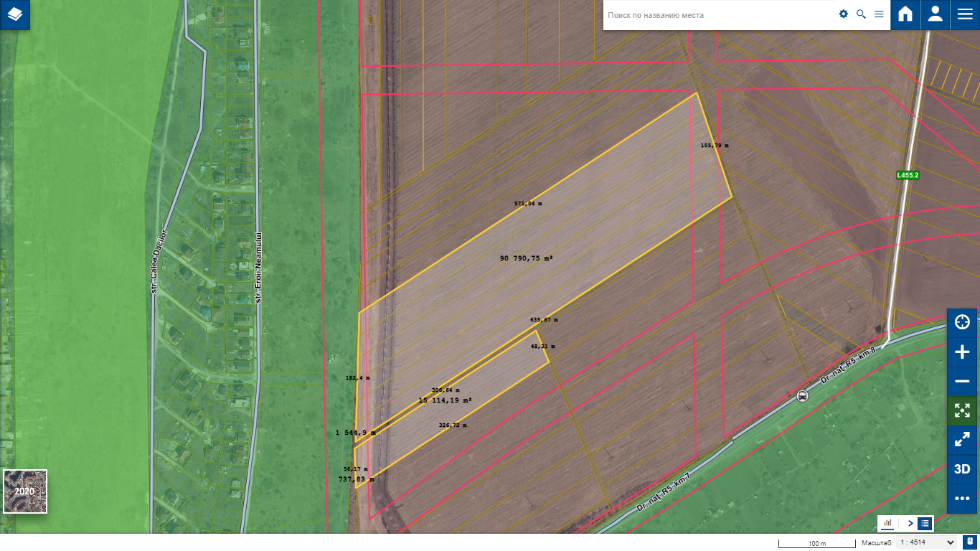The height and width of the screenshot is (551, 980).
Task: Switch to 3D view
Action: (962, 469)
